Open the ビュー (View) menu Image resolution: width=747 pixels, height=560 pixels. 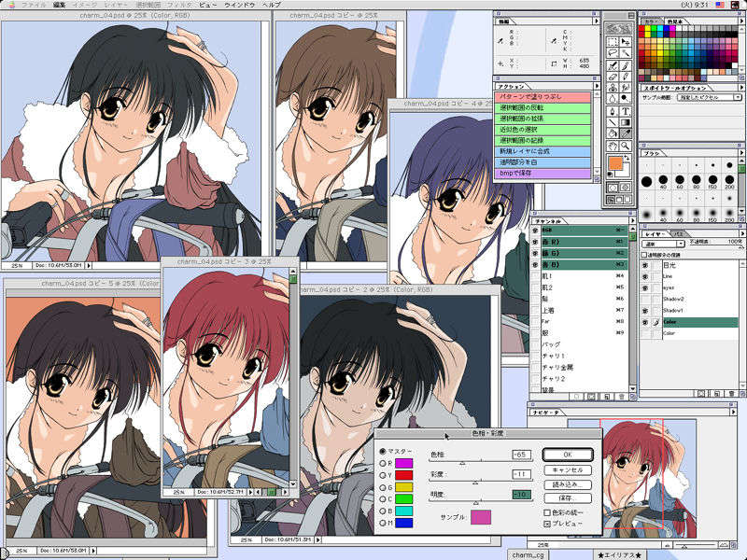coord(207,5)
